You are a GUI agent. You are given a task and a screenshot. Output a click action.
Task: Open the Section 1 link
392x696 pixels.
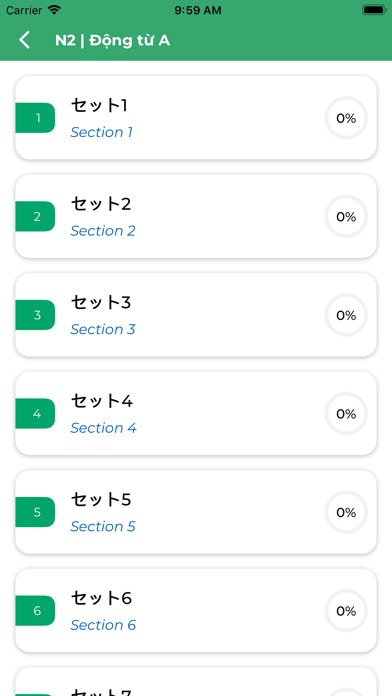pos(101,132)
